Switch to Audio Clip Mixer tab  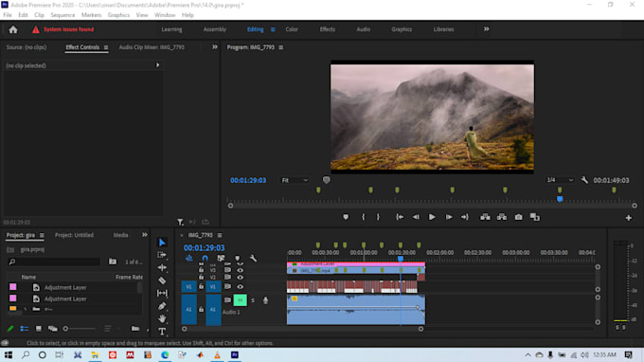(152, 47)
